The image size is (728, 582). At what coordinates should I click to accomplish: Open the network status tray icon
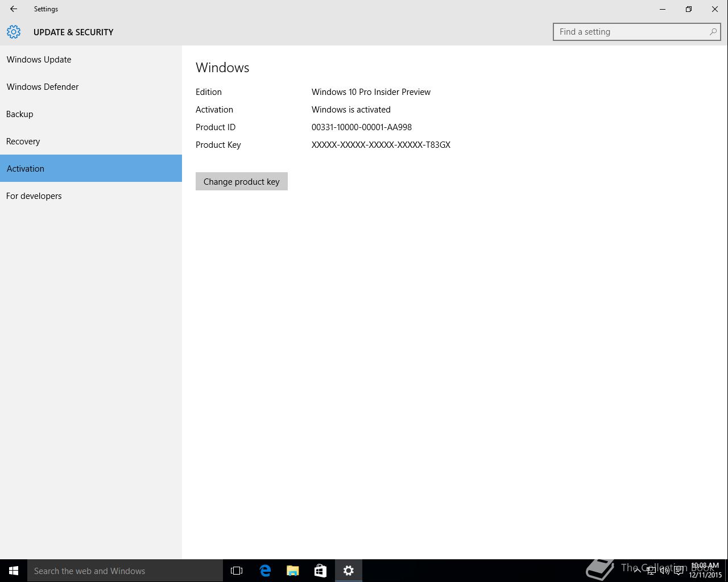pyautogui.click(x=651, y=571)
